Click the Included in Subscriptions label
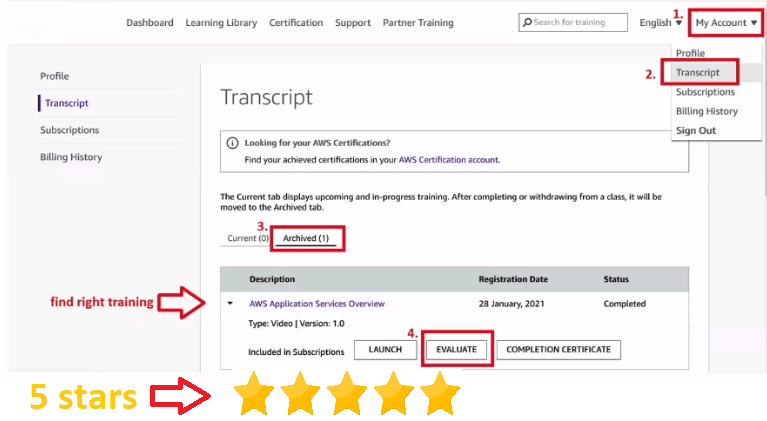The width and height of the screenshot is (767, 421). point(296,352)
